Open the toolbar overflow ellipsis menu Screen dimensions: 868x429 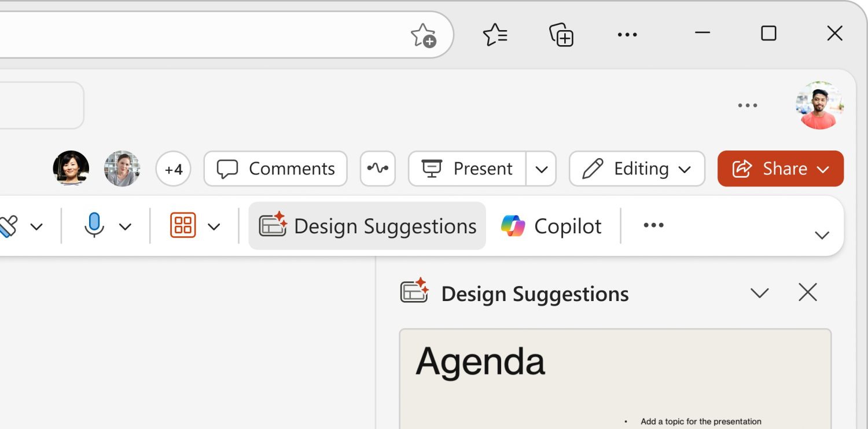tap(653, 225)
